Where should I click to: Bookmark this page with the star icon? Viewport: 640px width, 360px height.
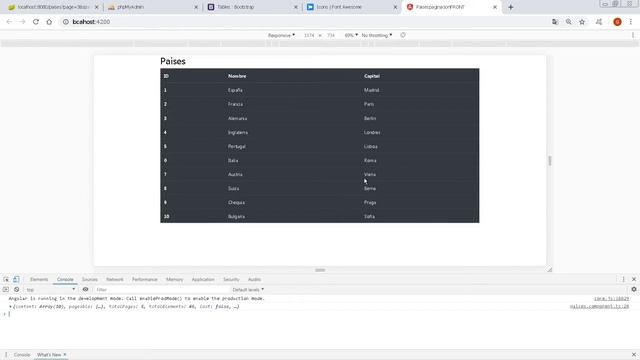tap(582, 22)
